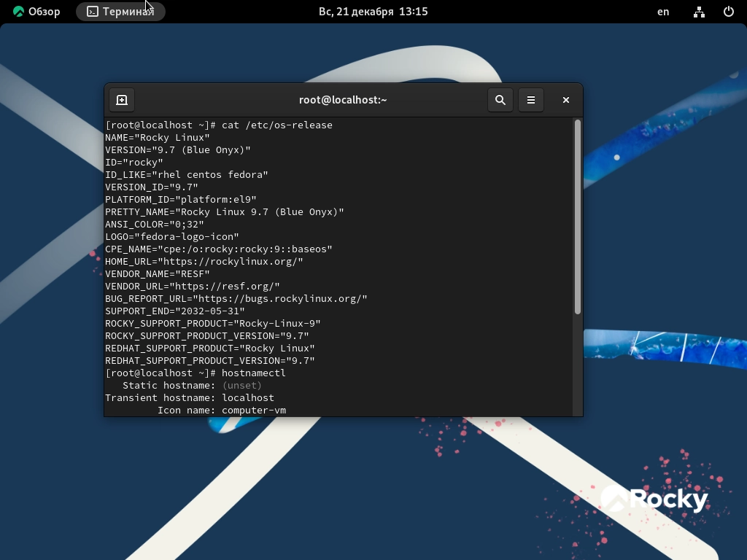Click the Icon name: computer-vm line
The image size is (747, 560).
[x=222, y=410]
